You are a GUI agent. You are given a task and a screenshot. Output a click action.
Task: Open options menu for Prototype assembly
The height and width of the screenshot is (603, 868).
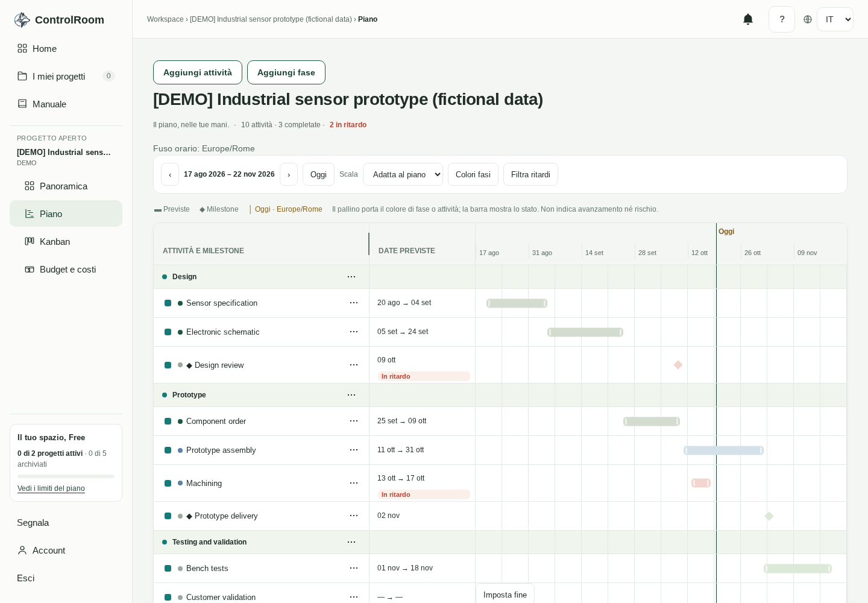coord(354,450)
